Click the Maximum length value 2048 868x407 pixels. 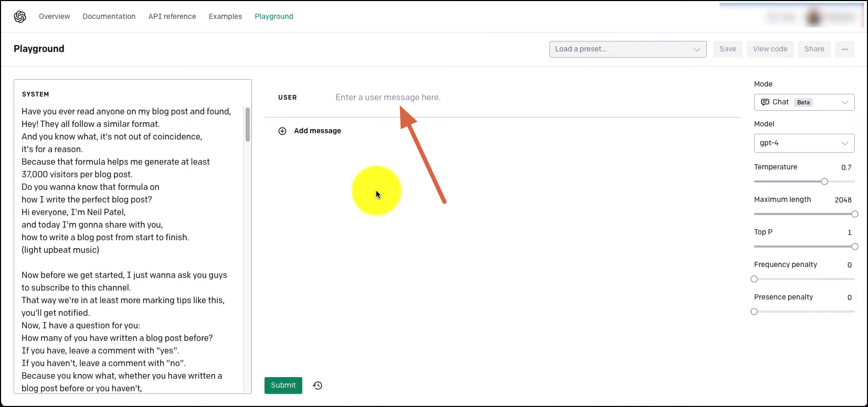tap(843, 200)
